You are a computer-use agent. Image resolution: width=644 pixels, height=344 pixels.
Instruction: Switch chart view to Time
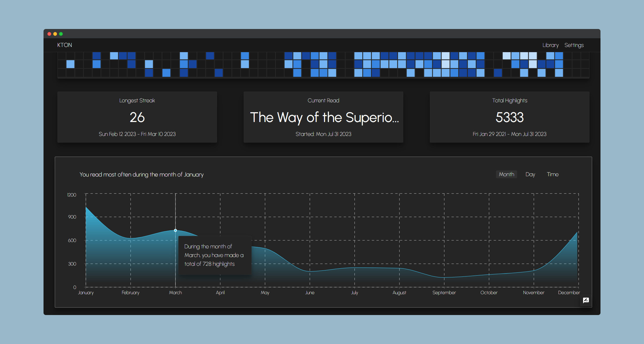coord(552,174)
